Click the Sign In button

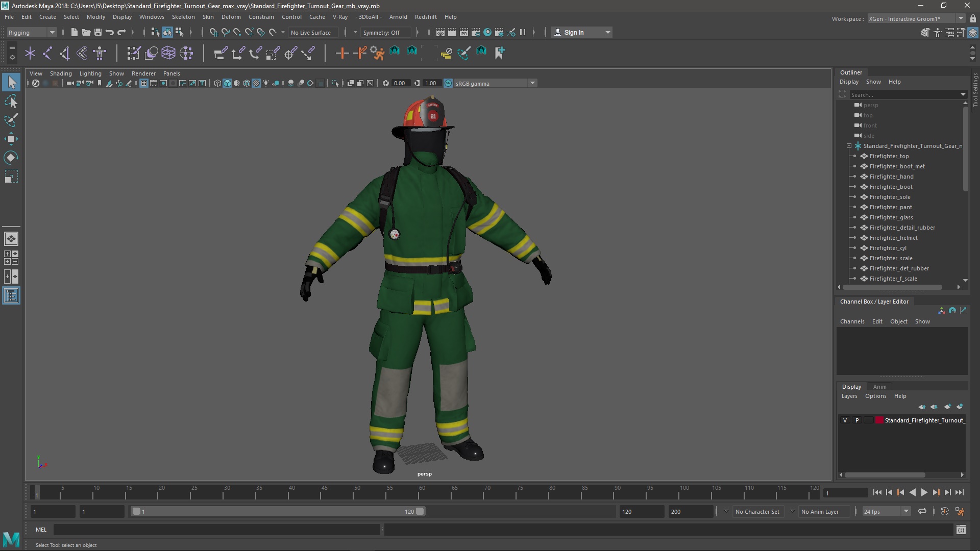tap(574, 32)
